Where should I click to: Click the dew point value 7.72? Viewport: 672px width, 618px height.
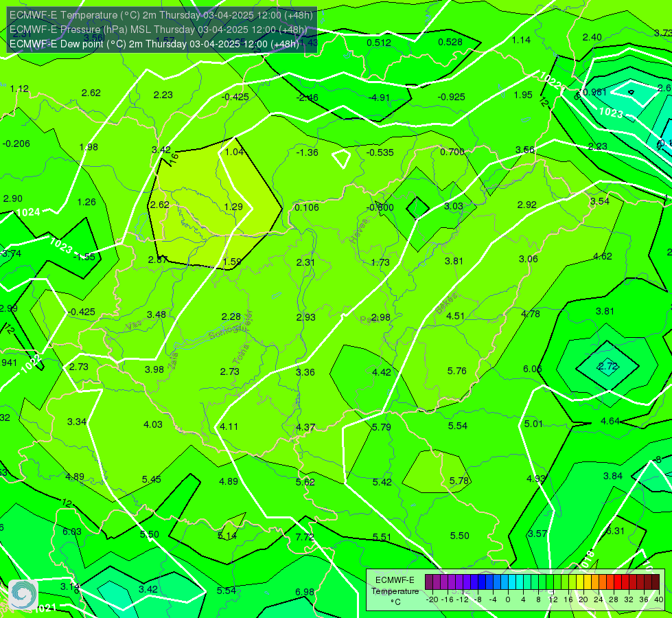pyautogui.click(x=305, y=537)
